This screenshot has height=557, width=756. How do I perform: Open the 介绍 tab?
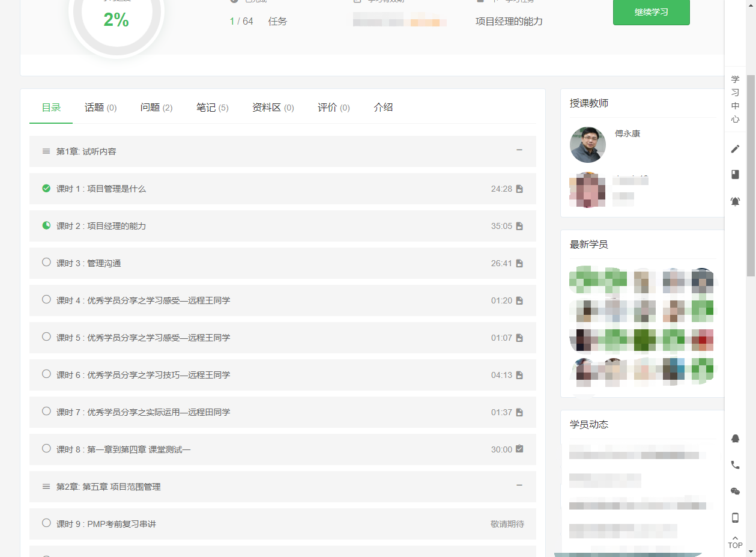coord(383,108)
